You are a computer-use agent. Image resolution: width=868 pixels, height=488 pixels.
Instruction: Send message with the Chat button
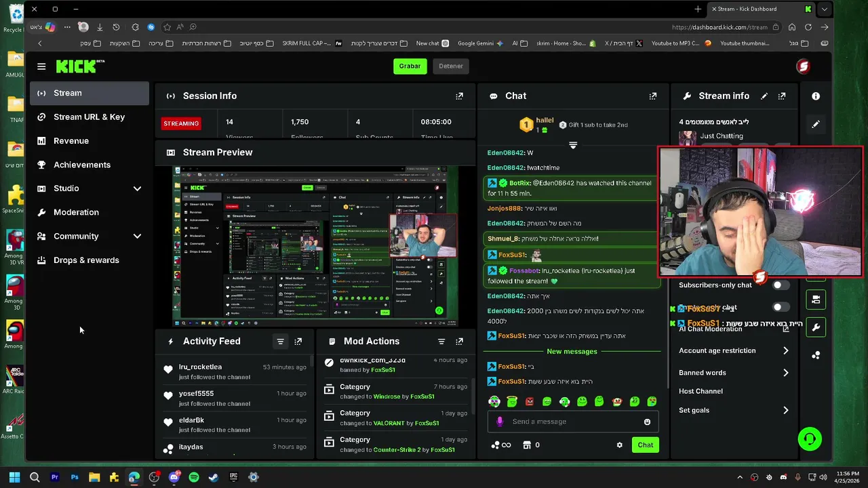point(645,445)
